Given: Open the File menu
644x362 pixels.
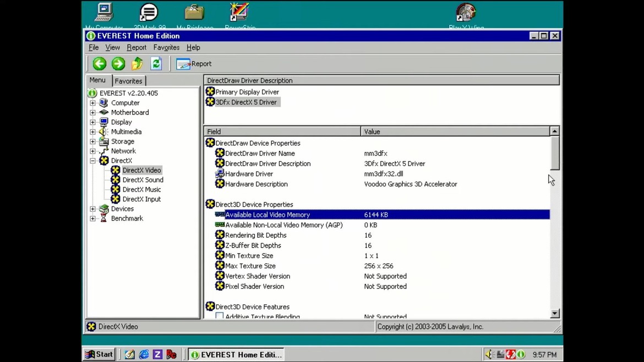Looking at the screenshot, I should click(x=94, y=48).
